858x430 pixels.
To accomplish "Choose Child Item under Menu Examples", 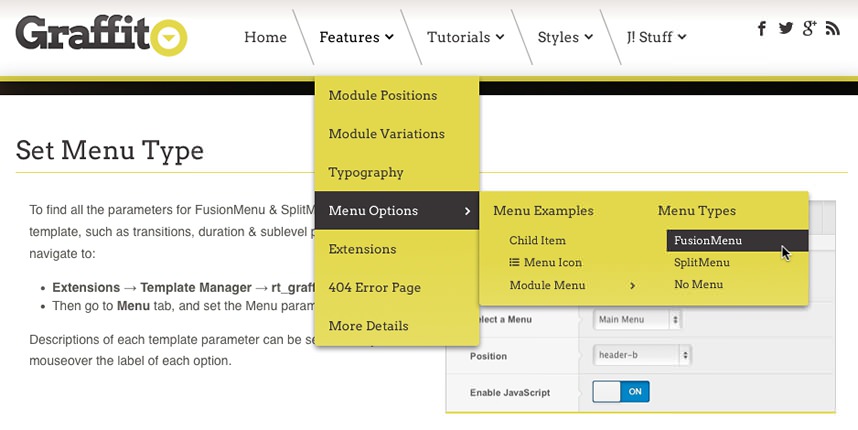I will pos(537,240).
